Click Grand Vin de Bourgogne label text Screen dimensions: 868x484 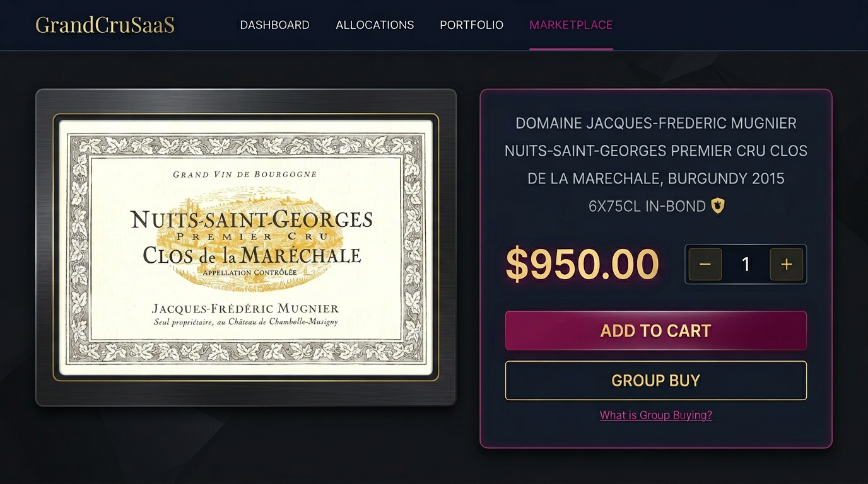[245, 175]
